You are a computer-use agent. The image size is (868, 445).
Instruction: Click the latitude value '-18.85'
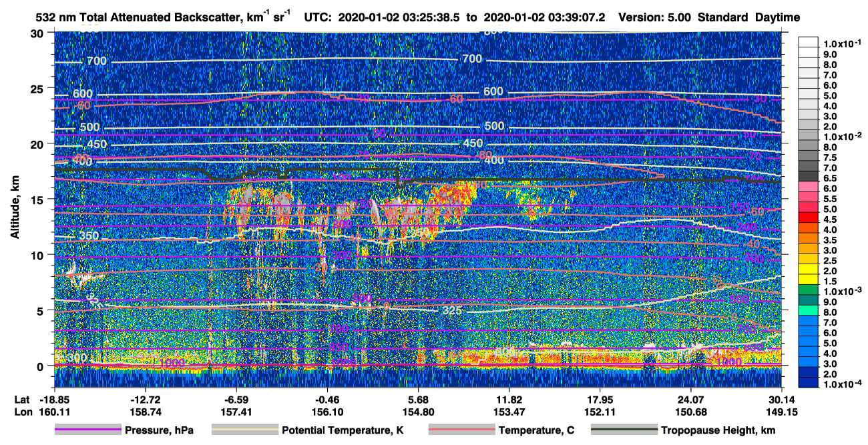[x=53, y=400]
